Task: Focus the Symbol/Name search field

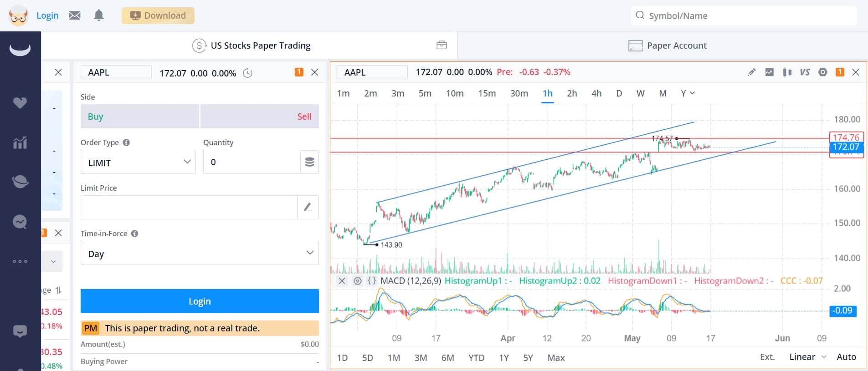Action: [x=744, y=16]
